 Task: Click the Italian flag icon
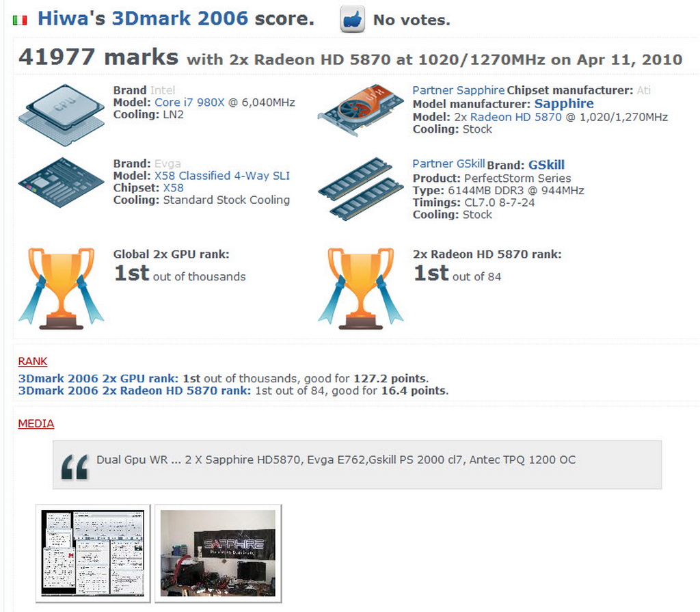(x=20, y=20)
